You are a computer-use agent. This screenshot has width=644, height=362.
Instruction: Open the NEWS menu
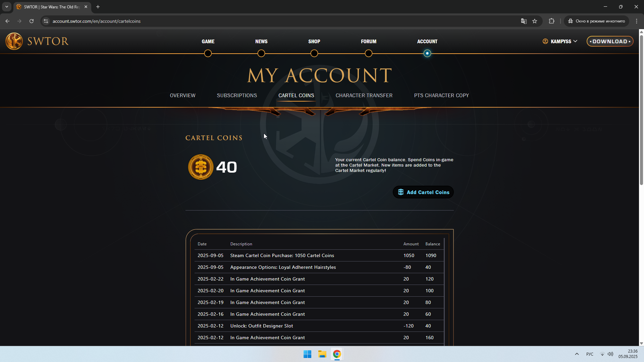pyautogui.click(x=261, y=42)
